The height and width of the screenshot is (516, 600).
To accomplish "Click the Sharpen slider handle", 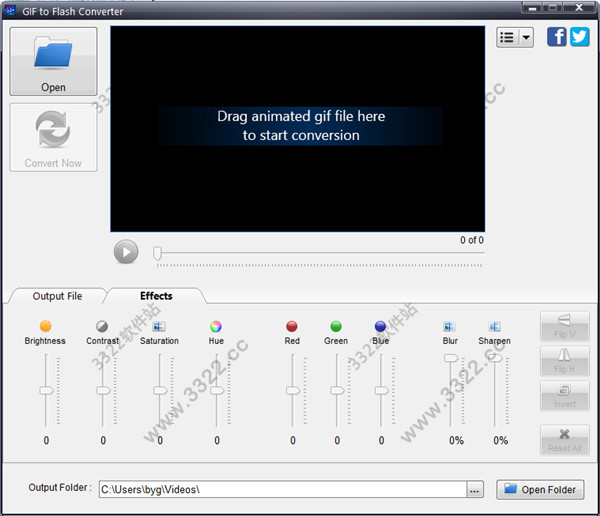I will tap(496, 358).
